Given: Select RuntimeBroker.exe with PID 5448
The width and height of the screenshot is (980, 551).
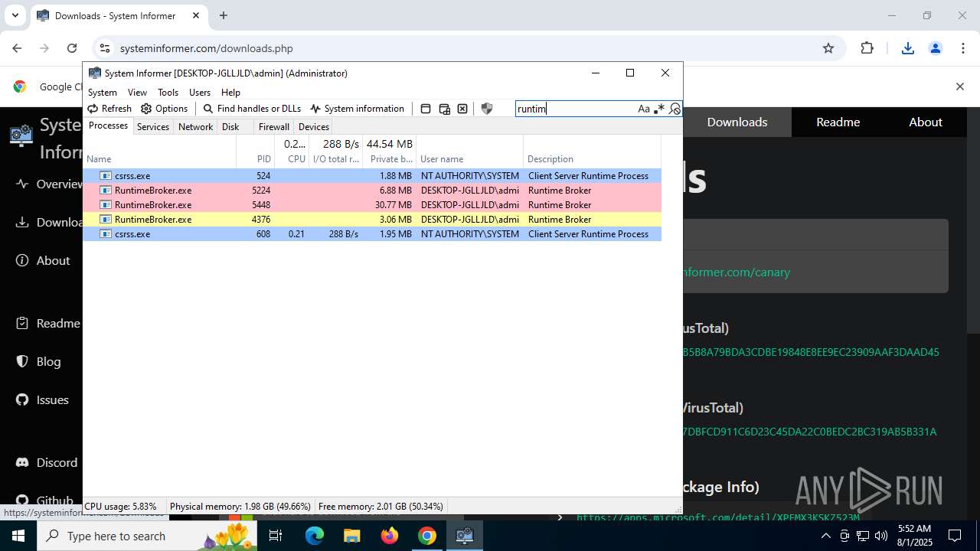Looking at the screenshot, I should [x=372, y=205].
